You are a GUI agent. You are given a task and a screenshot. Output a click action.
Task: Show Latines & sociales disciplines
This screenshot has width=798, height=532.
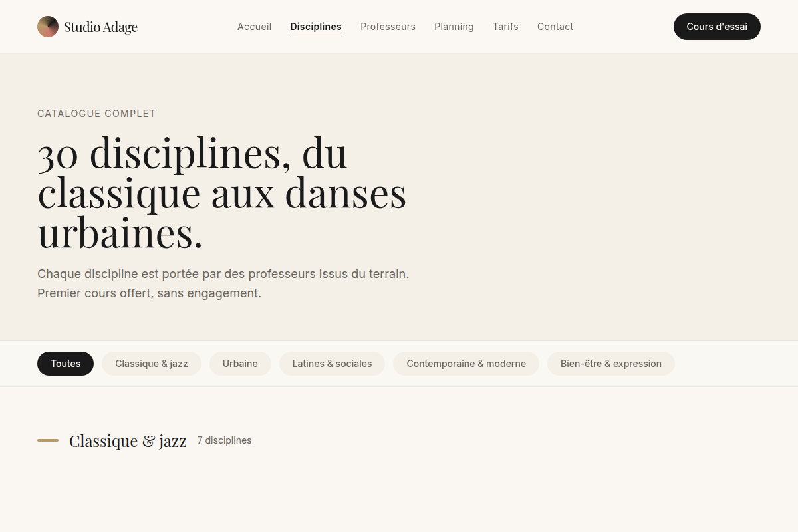(332, 364)
